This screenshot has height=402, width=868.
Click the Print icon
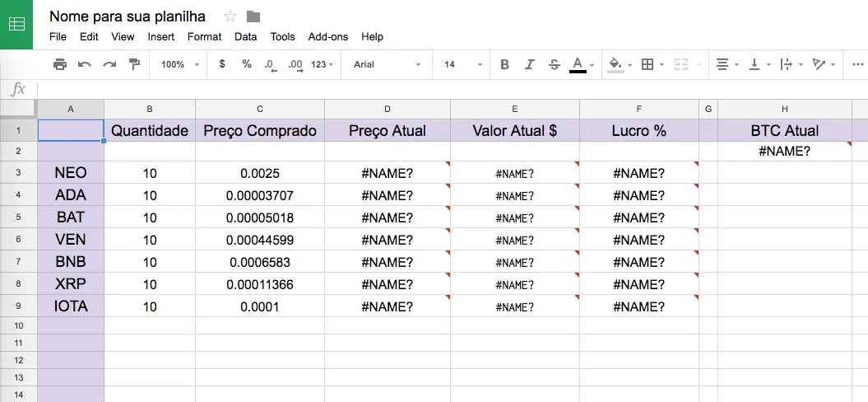[x=60, y=64]
